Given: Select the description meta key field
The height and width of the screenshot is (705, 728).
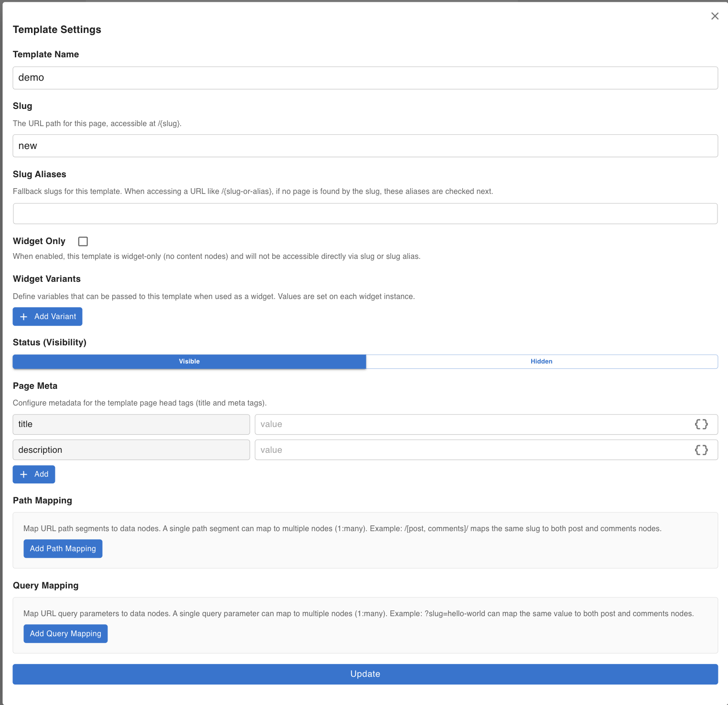Looking at the screenshot, I should [x=131, y=450].
